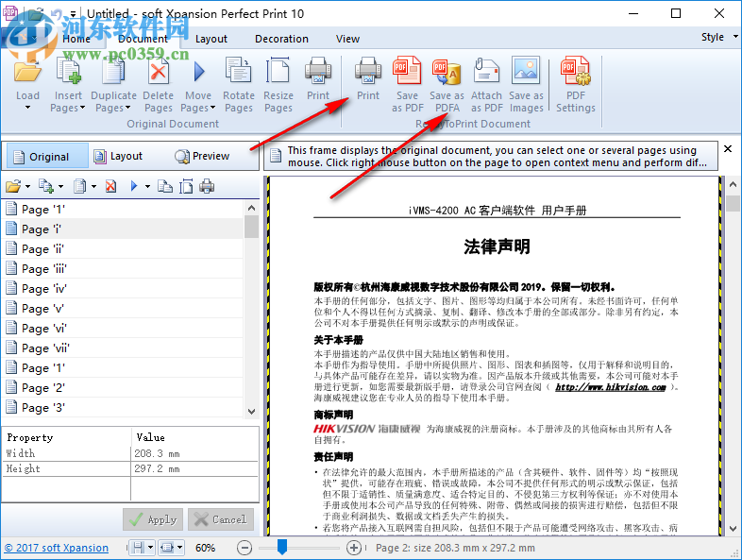
Task: Click the small duplicate pages icon in panel toolbar
Action: tap(79, 186)
